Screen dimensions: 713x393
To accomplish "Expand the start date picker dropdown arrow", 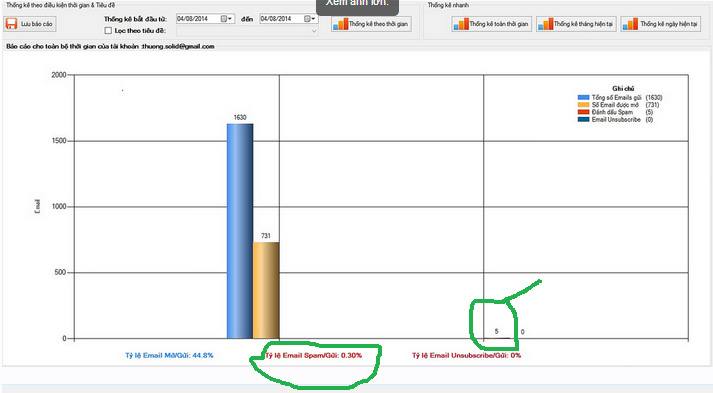I will point(230,19).
